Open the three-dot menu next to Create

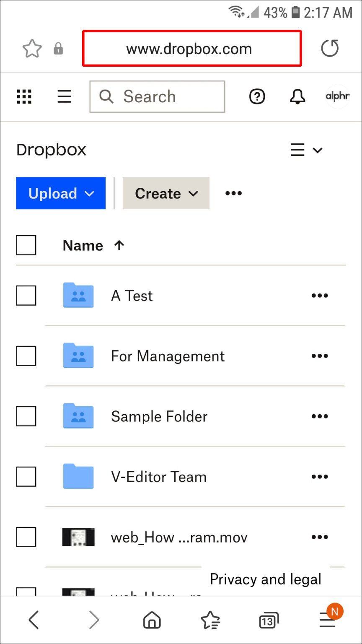click(x=233, y=193)
